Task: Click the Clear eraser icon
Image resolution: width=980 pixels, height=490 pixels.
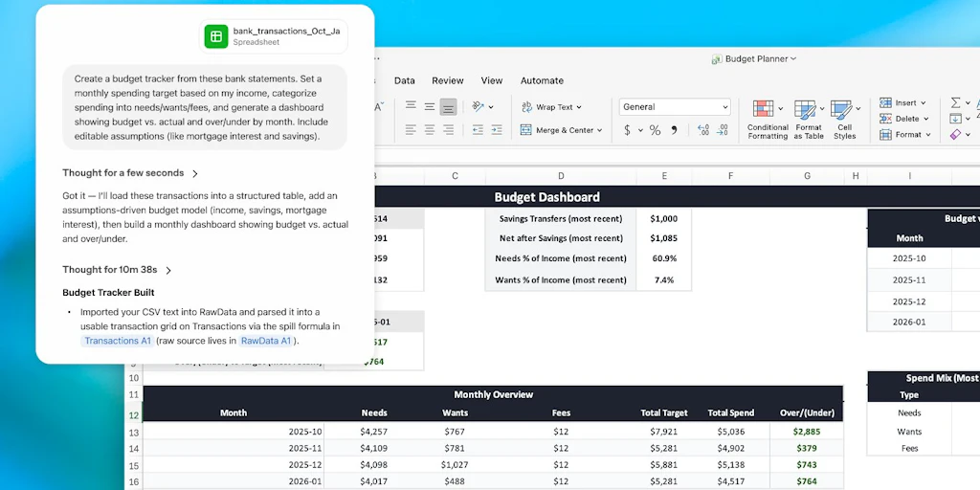Action: pos(955,134)
